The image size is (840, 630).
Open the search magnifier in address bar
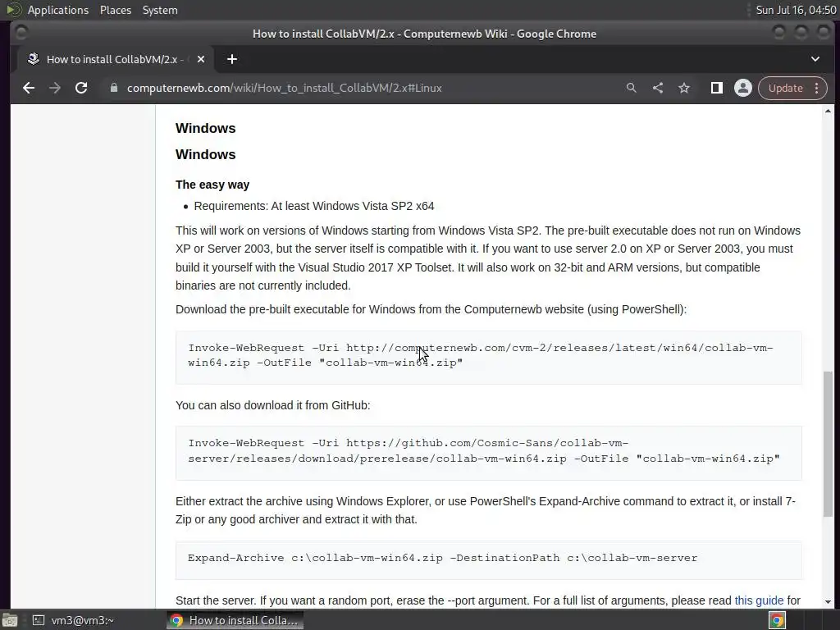[x=632, y=88]
